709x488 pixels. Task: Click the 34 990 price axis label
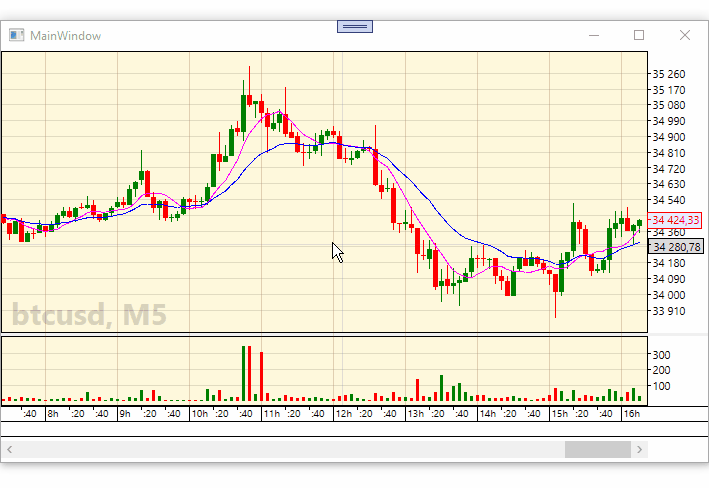(669, 121)
